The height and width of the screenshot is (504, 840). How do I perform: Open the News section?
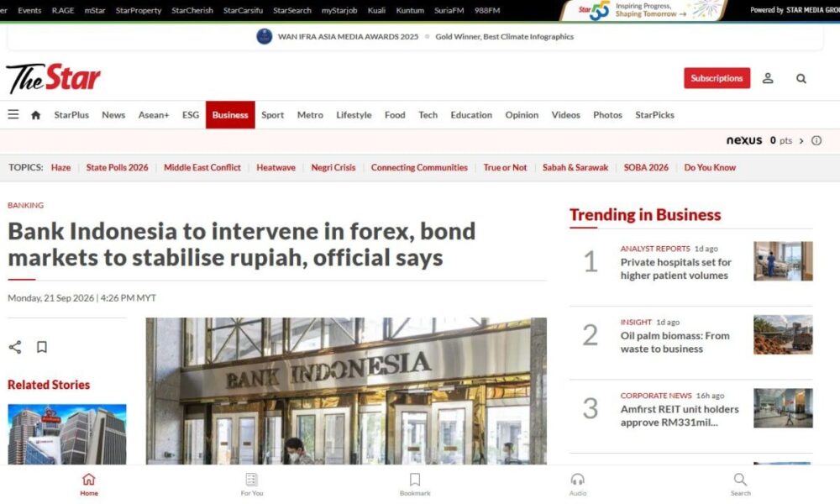(x=113, y=114)
